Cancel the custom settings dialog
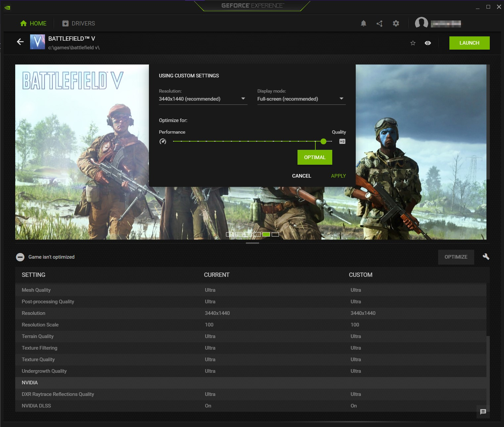Screen dimensions: 504x427 (x=301, y=176)
